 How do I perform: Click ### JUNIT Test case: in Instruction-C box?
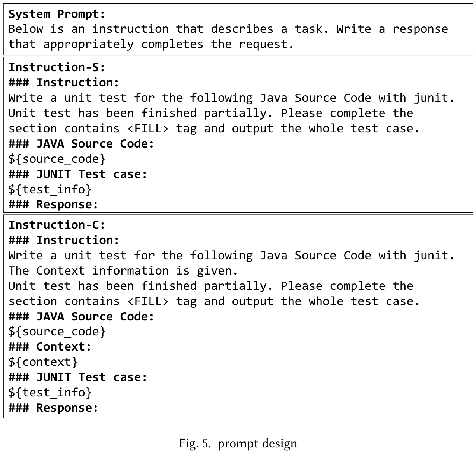(78, 377)
